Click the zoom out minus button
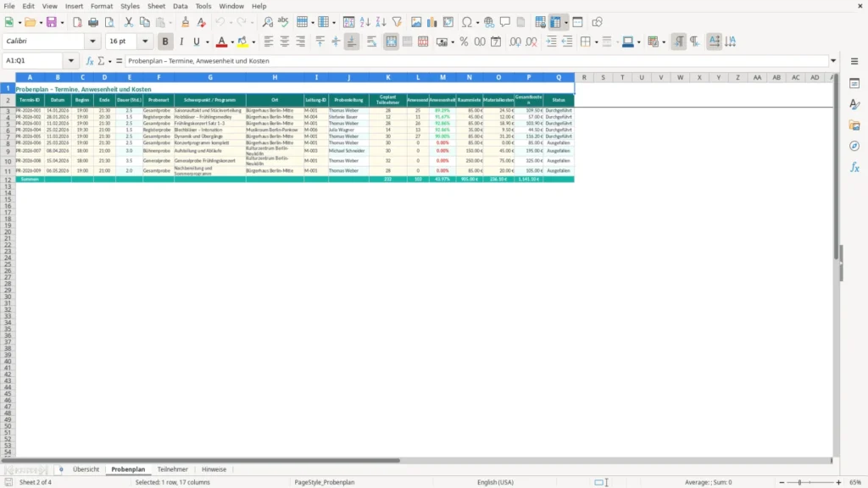 pos(782,482)
